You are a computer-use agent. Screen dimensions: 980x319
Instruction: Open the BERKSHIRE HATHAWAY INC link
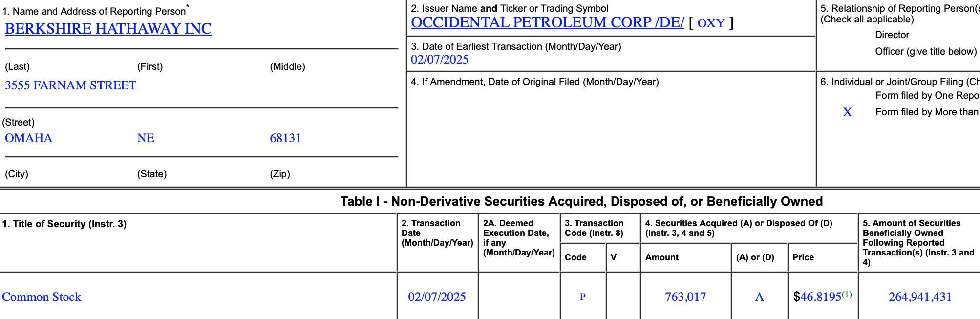point(108,29)
